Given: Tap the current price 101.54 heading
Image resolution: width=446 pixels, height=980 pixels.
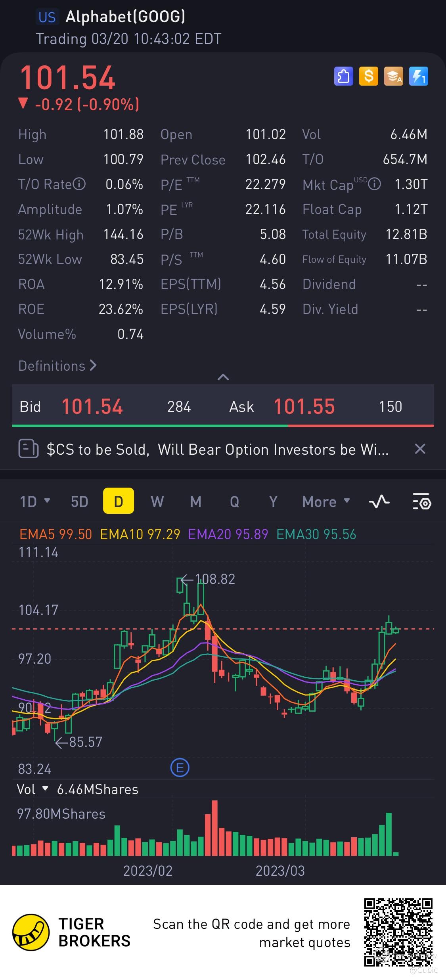Looking at the screenshot, I should point(67,78).
